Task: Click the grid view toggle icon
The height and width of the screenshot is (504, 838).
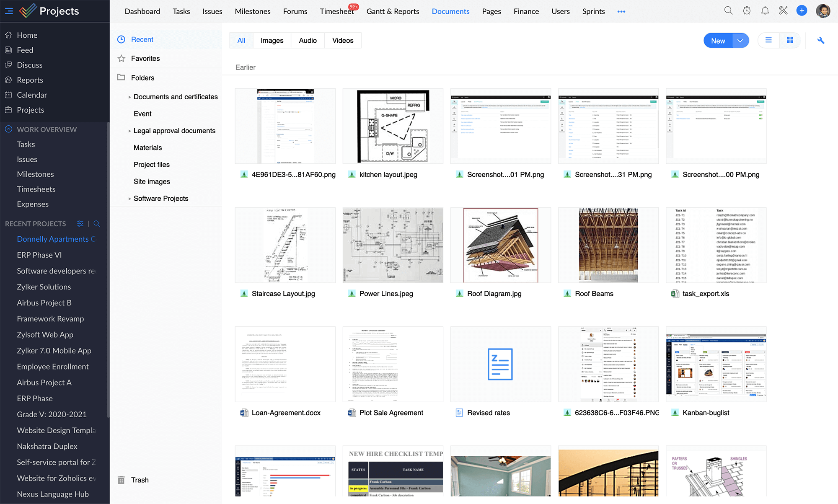Action: tap(789, 40)
